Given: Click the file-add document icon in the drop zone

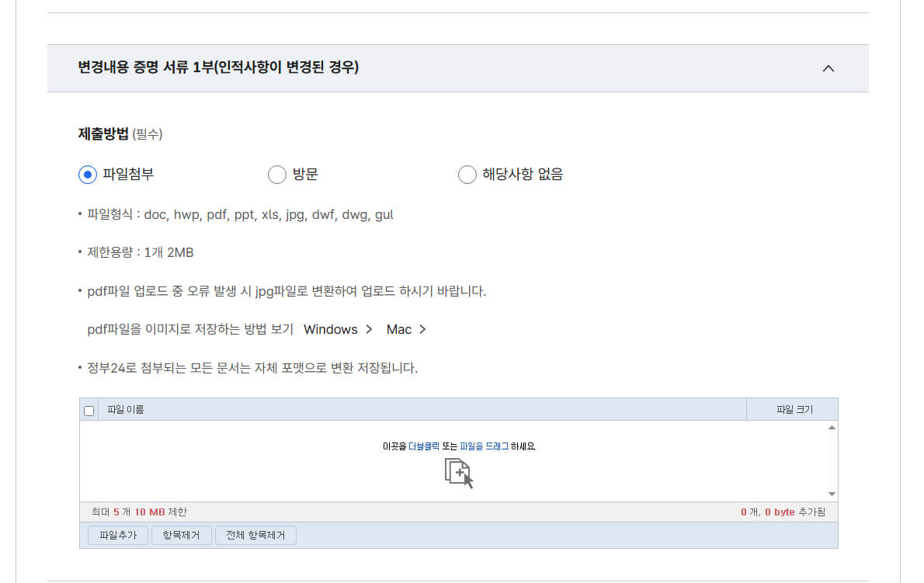Looking at the screenshot, I should click(457, 470).
